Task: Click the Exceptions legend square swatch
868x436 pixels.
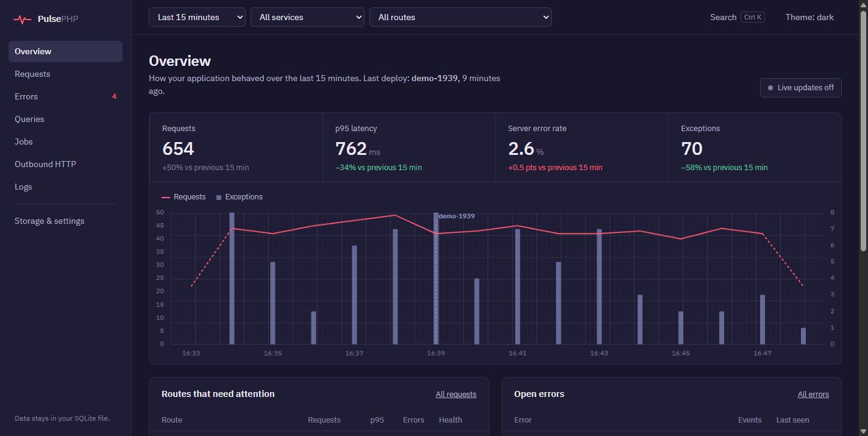Action: point(219,198)
